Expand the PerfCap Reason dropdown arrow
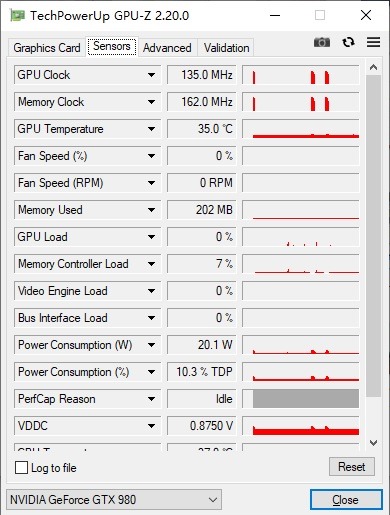Image resolution: width=390 pixels, height=515 pixels. pos(151,399)
